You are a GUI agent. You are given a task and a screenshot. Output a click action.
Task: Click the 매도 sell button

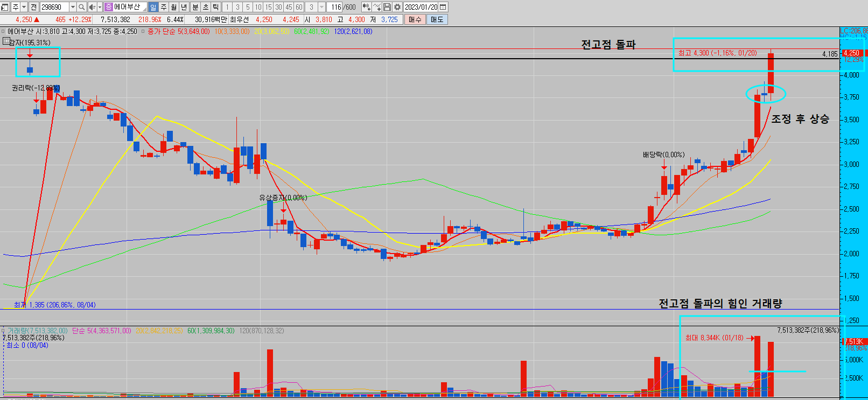click(437, 19)
